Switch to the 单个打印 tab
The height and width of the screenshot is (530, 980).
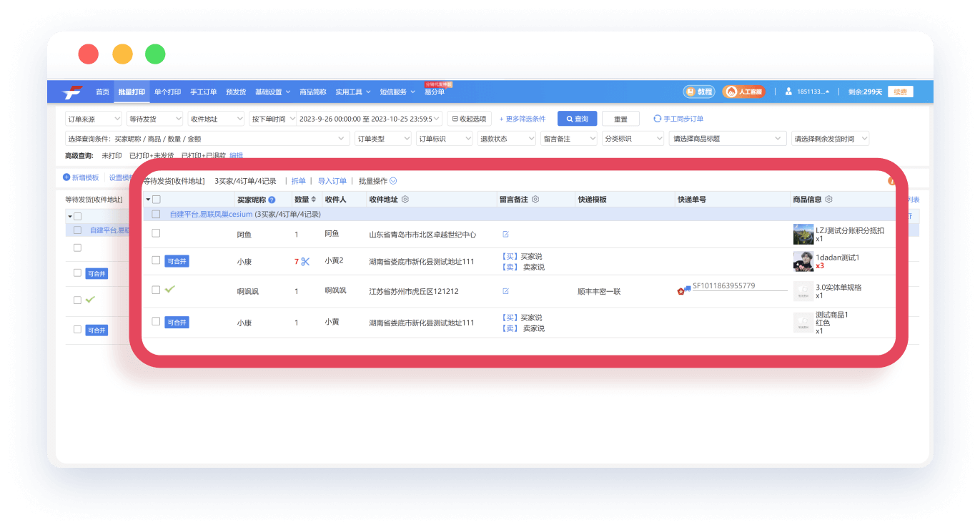coord(167,92)
